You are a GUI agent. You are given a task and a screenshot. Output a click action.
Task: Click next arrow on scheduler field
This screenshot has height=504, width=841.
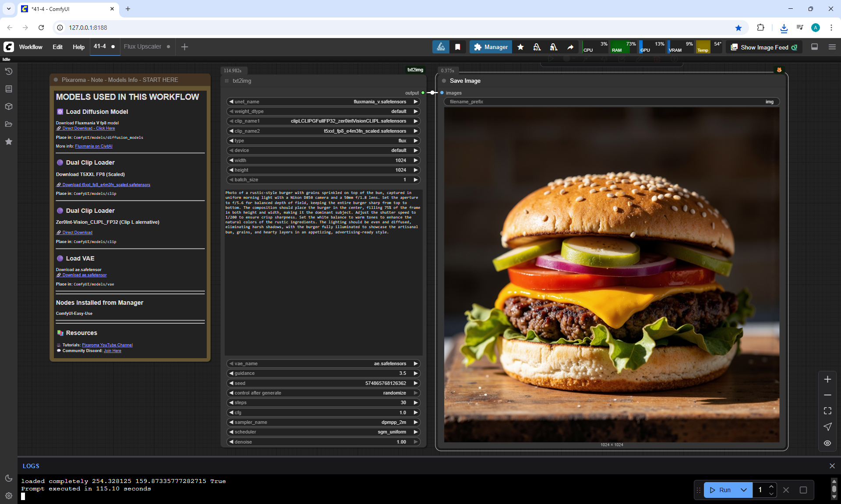[416, 432]
